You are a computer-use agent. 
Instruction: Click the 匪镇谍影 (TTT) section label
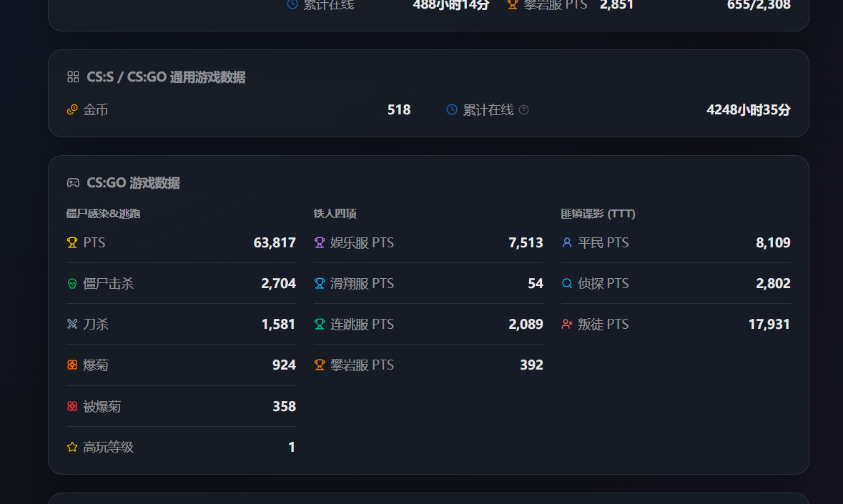click(598, 213)
